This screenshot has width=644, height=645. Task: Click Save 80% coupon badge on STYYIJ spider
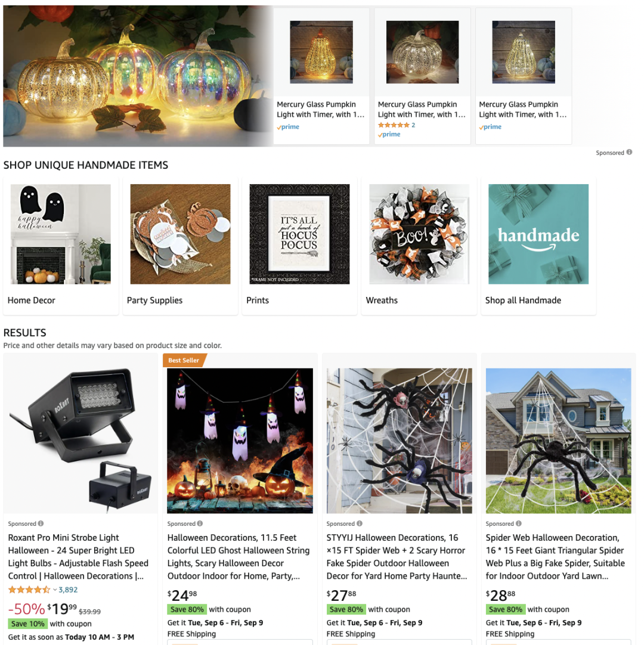346,609
